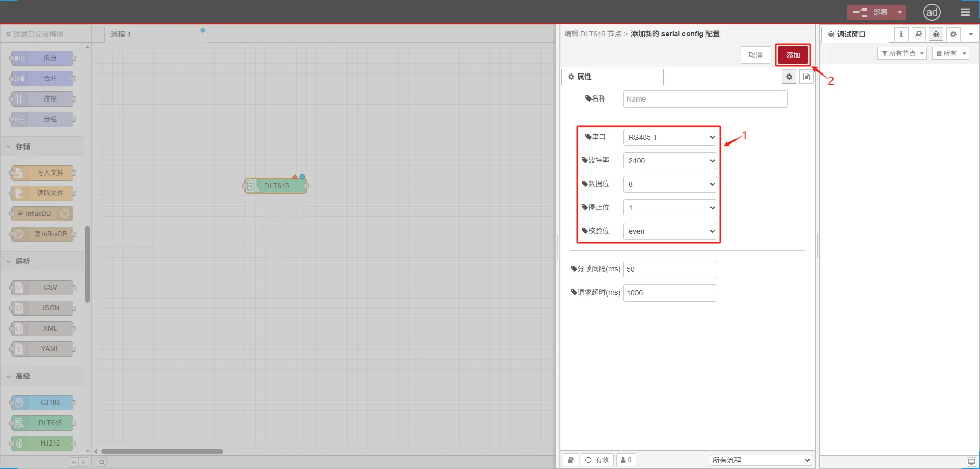The image size is (980, 469).
Task: Click the 名称 Name input field
Action: [705, 99]
